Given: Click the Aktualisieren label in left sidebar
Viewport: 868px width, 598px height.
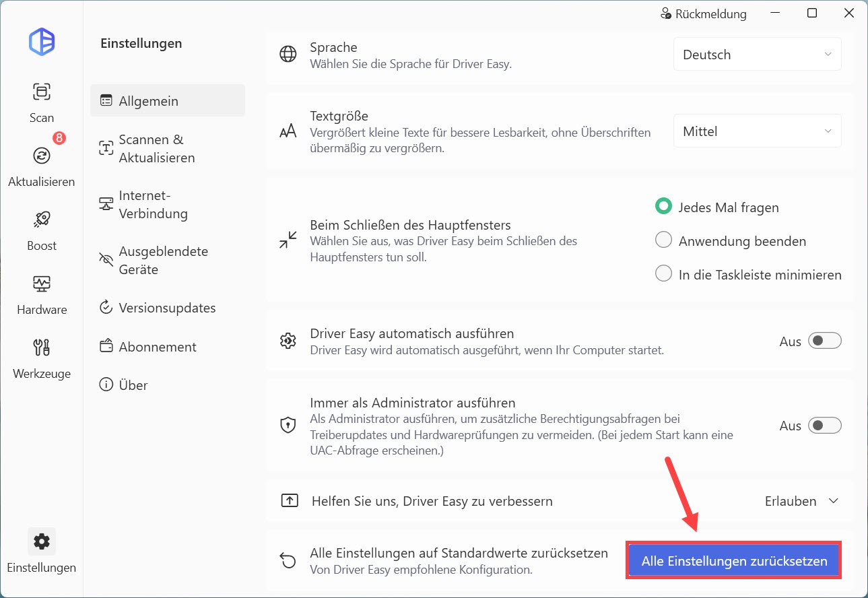Looking at the screenshot, I should (42, 182).
